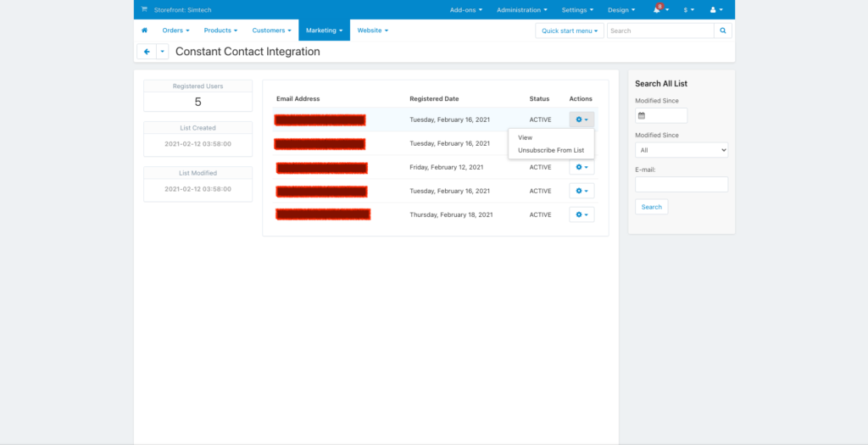
Task: Click the back arrow button
Action: [147, 52]
